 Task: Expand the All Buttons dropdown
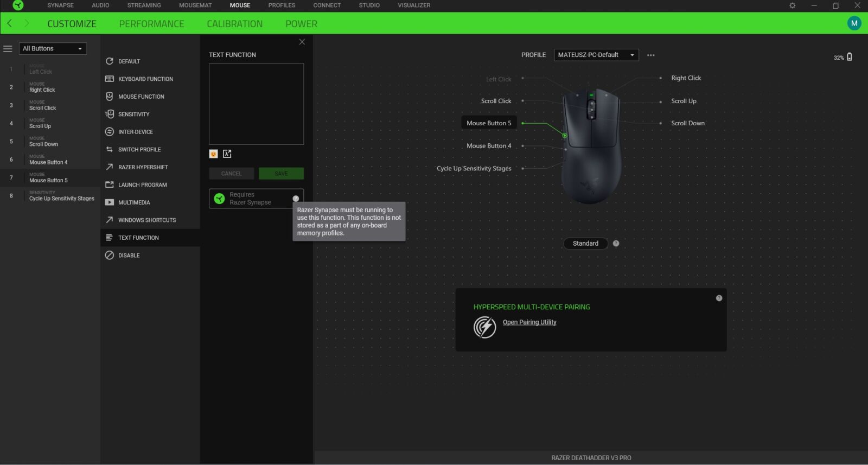[53, 49]
